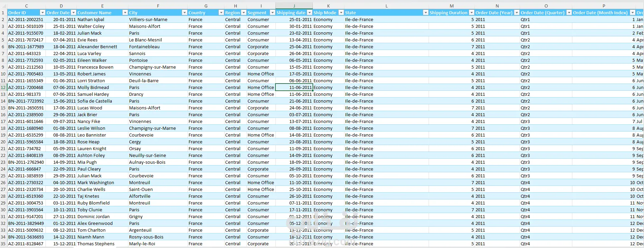Image resolution: width=644 pixels, height=248 pixels.
Task: Open the State filter dropdown
Action: point(426,13)
